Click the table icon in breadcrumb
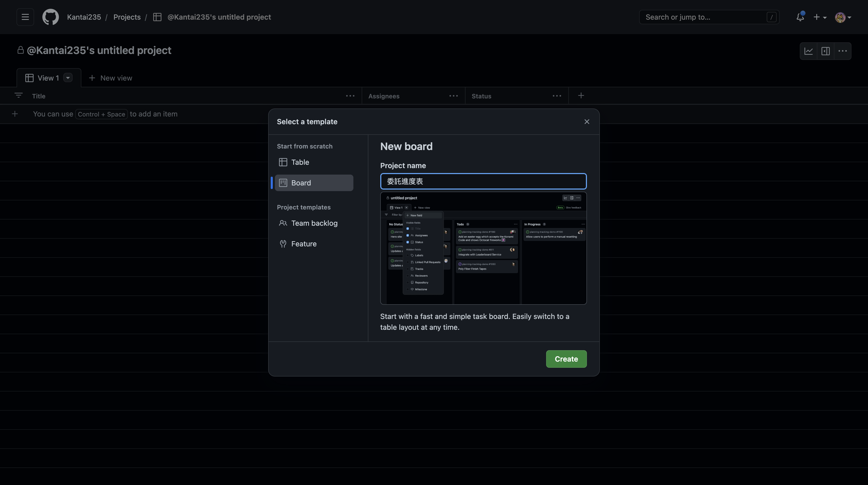Image resolution: width=868 pixels, height=485 pixels. point(157,17)
